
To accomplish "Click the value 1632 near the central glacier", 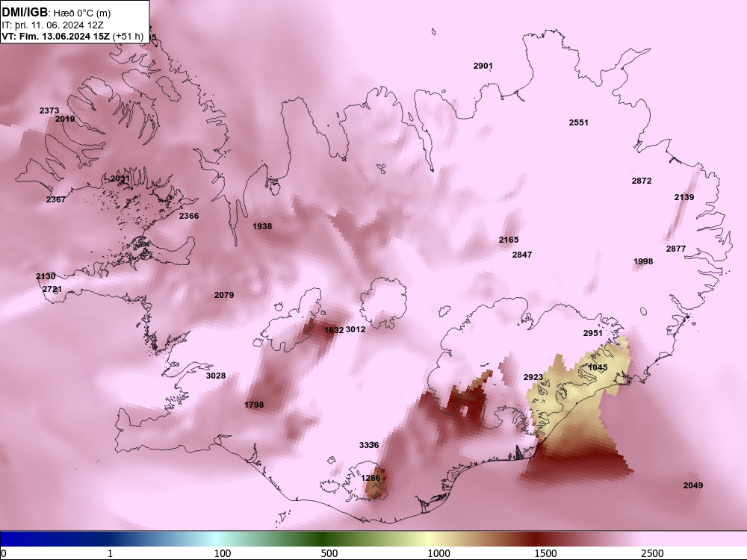I will click(x=334, y=330).
